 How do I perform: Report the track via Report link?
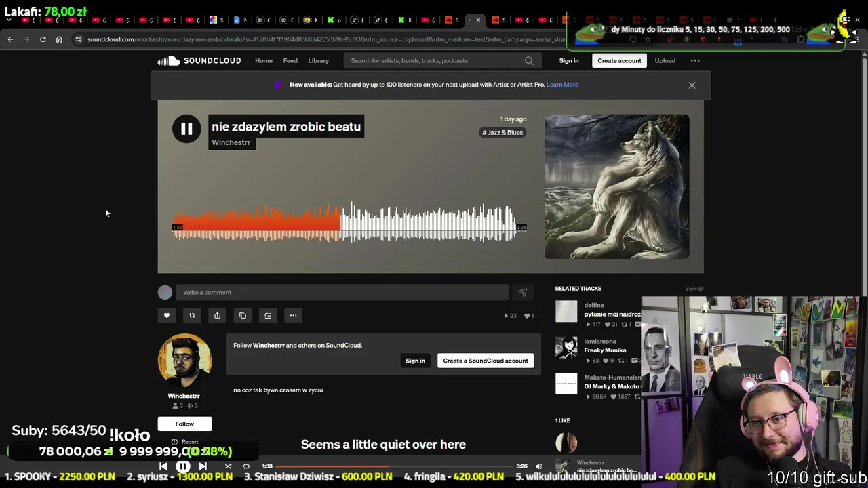point(185,442)
